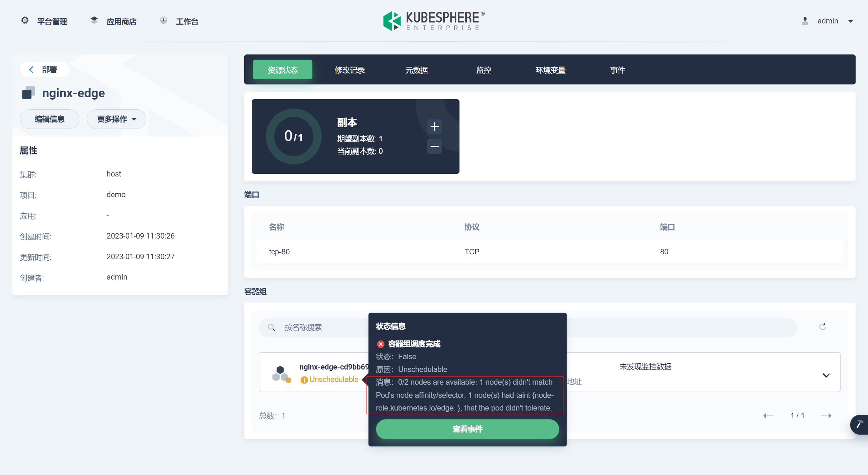868x475 pixels.
Task: Open the admin user dropdown
Action: pos(850,21)
